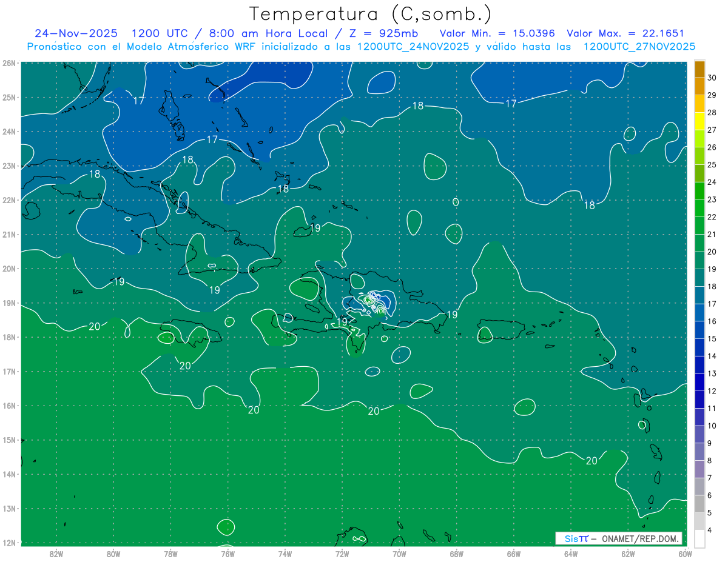Click the deep blue colorbar swatch between 12 and 13
Image resolution: width=728 pixels, height=562 pixels.
coord(699,382)
